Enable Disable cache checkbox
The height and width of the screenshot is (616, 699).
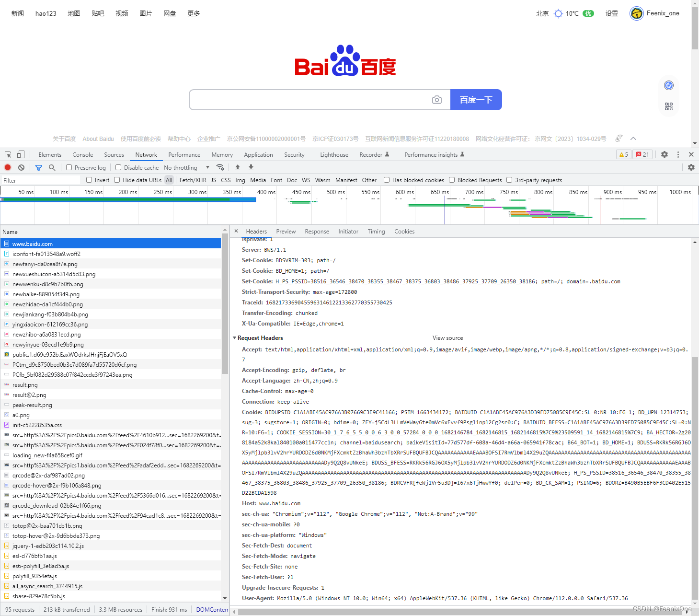pyautogui.click(x=118, y=167)
